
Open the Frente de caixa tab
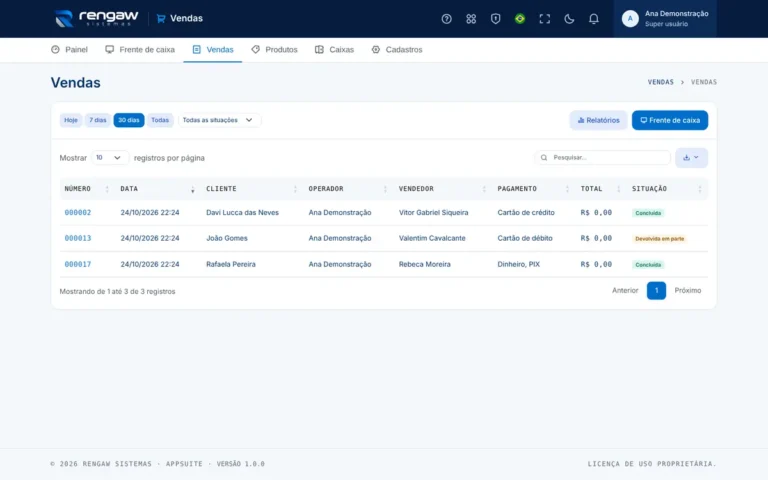(x=140, y=49)
